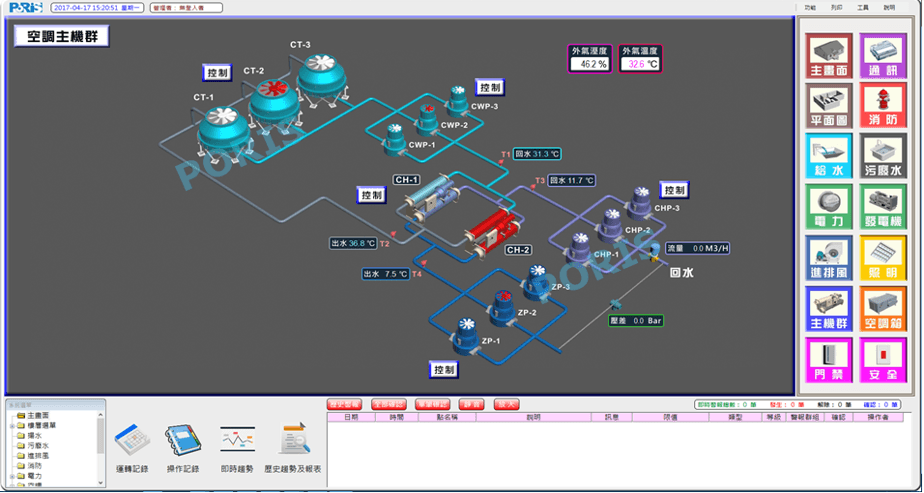
Task: Click the red 放大 enlarge button
Action: click(506, 405)
